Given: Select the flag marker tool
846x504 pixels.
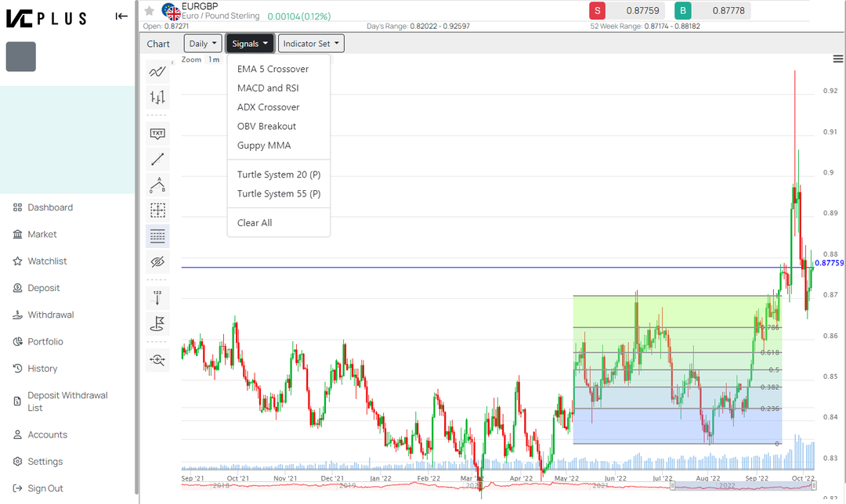Looking at the screenshot, I should 157,322.
